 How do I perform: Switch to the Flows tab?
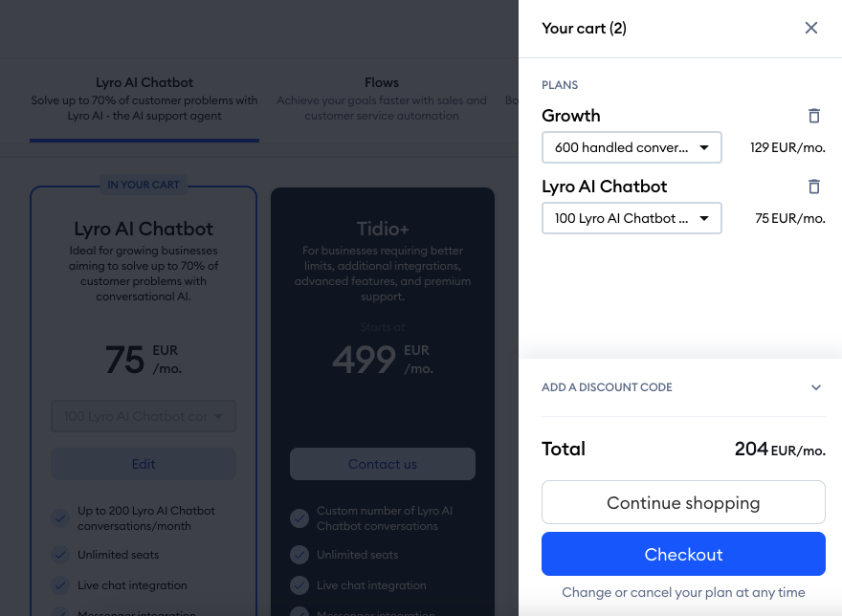point(382,82)
